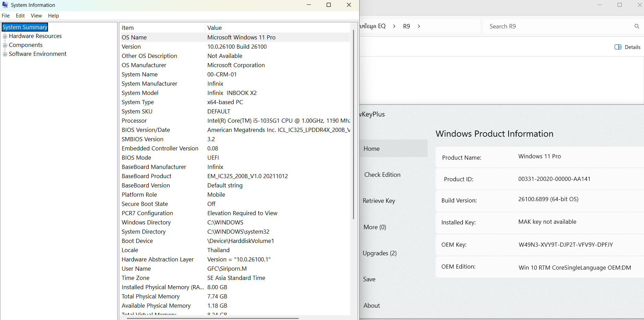This screenshot has height=320, width=644.
Task: Open the Edit menu
Action: (20, 16)
